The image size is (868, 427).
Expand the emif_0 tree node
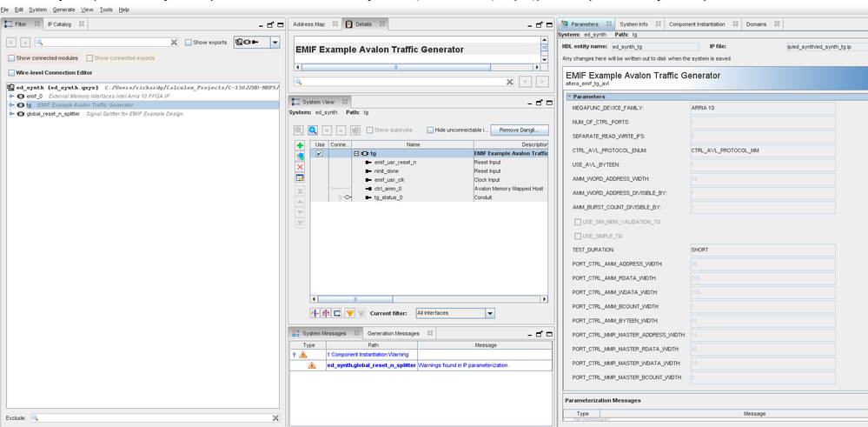[x=11, y=97]
